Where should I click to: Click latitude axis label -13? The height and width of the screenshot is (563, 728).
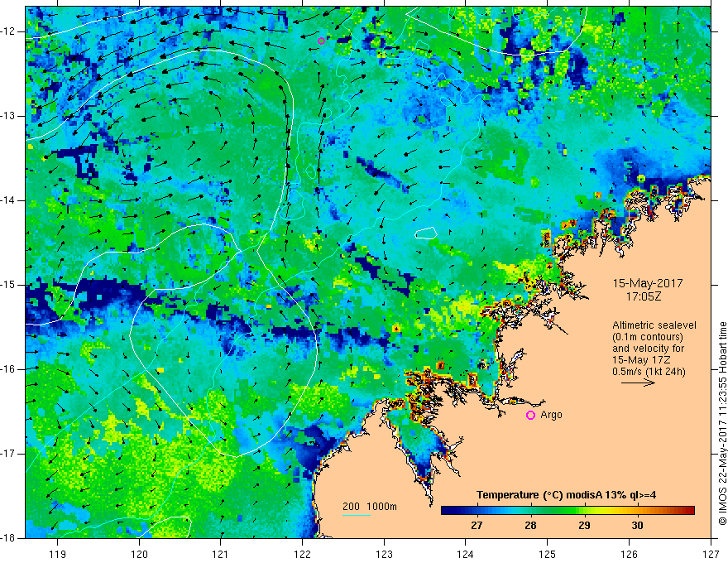(8, 116)
